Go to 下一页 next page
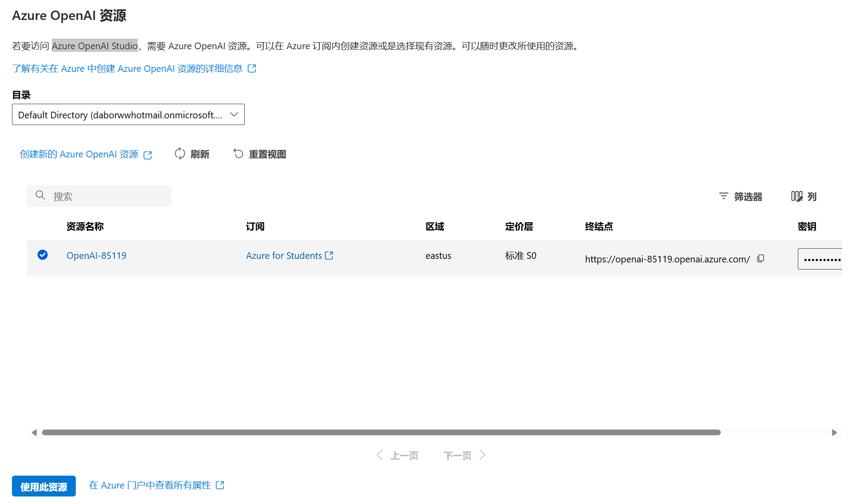The height and width of the screenshot is (504, 855). coord(465,455)
